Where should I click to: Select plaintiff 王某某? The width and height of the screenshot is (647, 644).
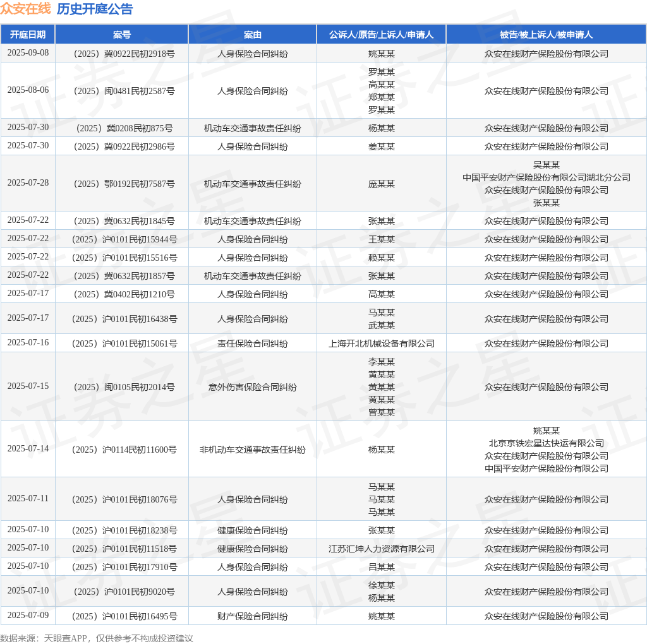pyautogui.click(x=381, y=239)
